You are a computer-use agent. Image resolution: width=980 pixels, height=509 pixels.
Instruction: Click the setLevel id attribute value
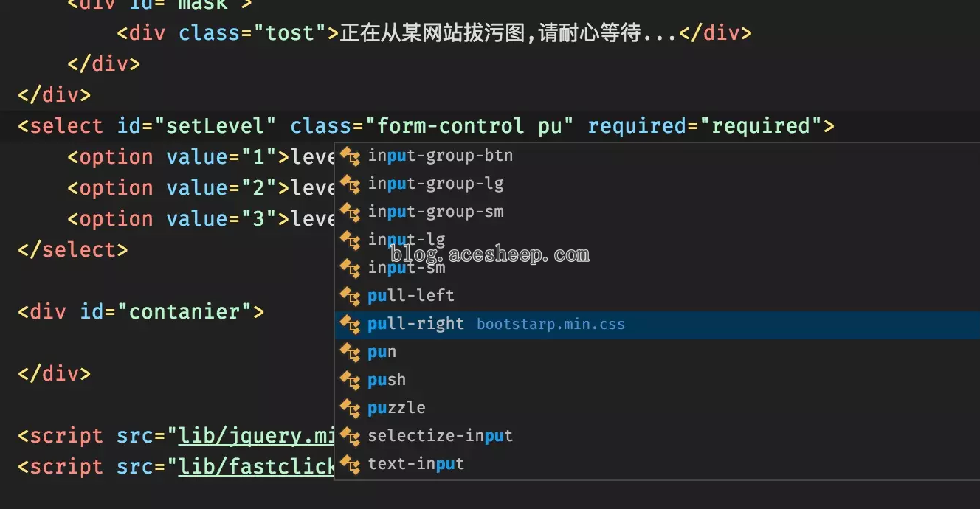(x=215, y=126)
